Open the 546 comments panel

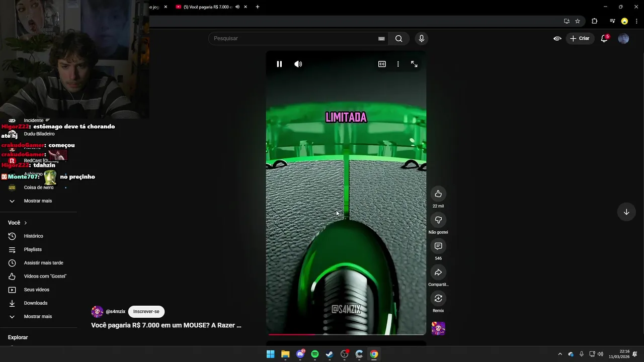click(438, 246)
